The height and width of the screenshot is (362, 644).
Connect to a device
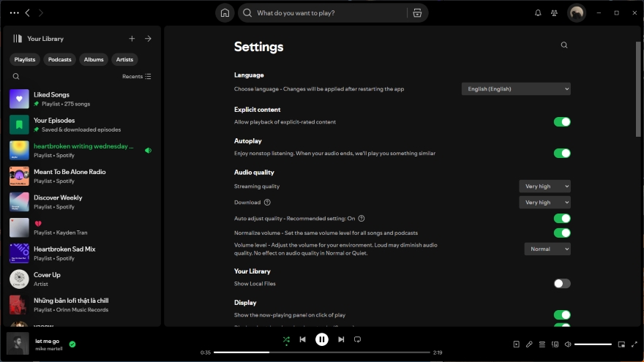(555, 344)
